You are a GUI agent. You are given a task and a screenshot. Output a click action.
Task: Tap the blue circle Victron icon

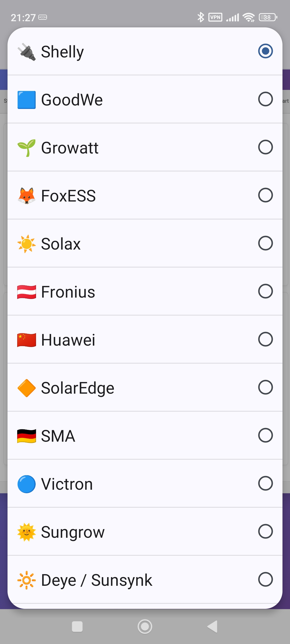point(26,484)
